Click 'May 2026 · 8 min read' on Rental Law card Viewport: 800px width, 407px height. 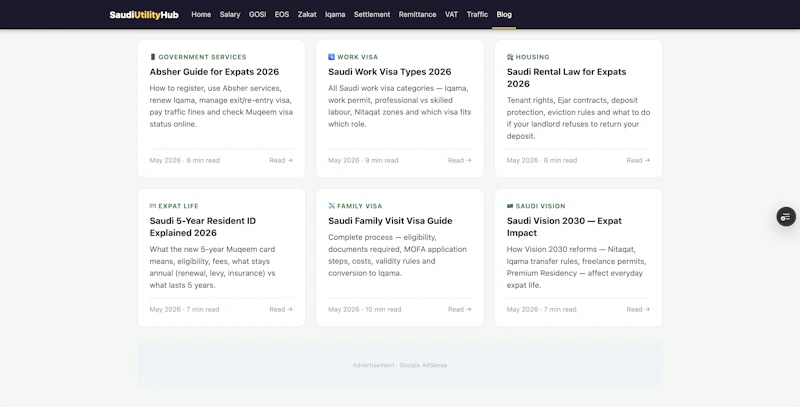[x=542, y=160]
